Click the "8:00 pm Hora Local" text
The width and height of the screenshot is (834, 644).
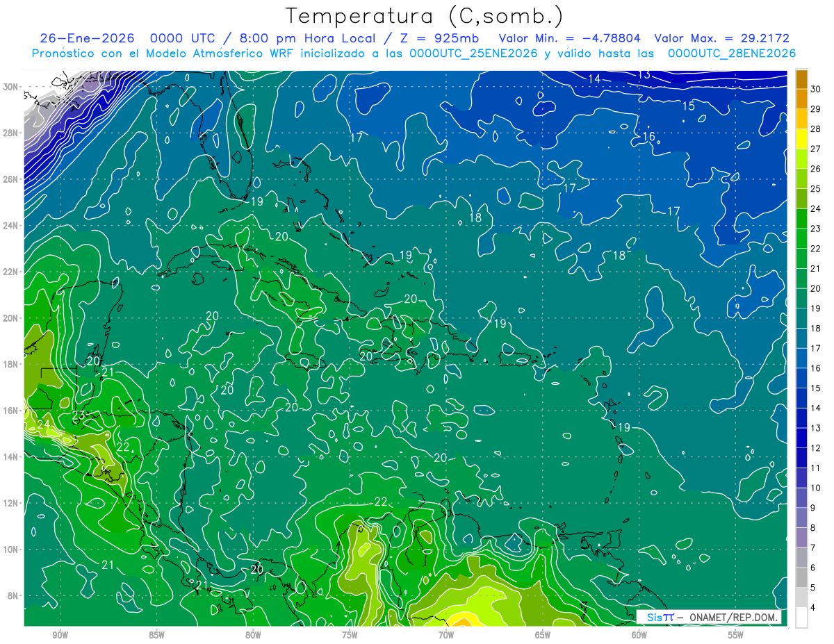pyautogui.click(x=306, y=39)
